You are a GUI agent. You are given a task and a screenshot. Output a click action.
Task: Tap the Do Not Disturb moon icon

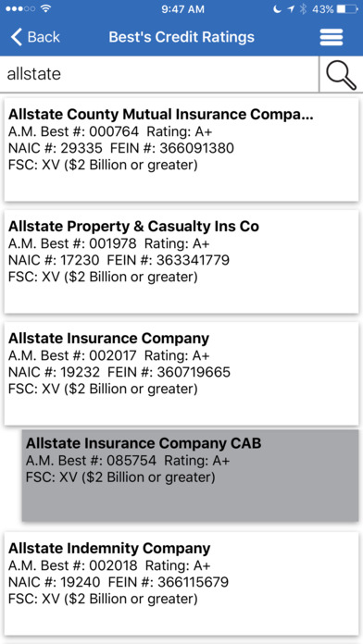point(278,9)
